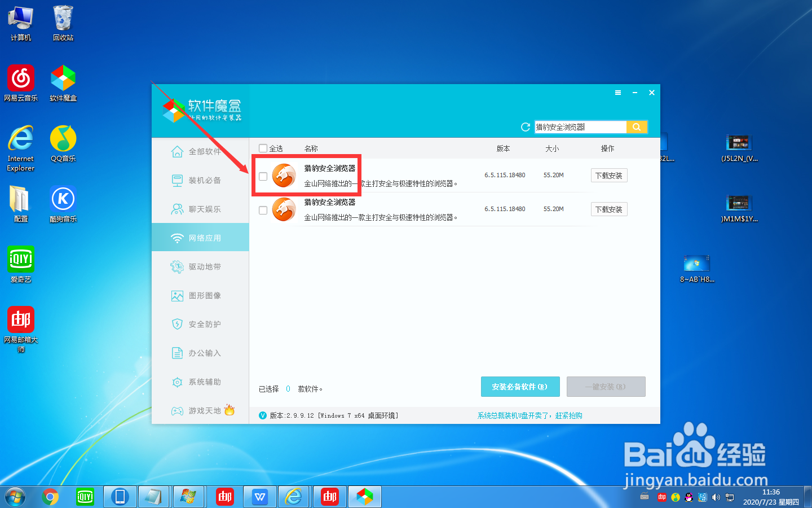Open Internet Explorer desktop icon
The height and width of the screenshot is (508, 812).
[21, 148]
